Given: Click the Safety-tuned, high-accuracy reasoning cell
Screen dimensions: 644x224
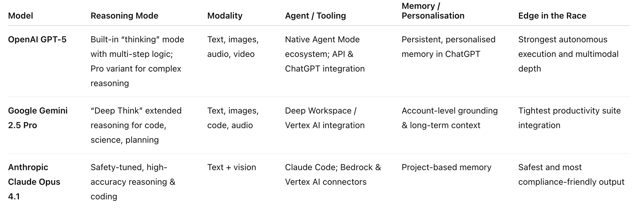Looking at the screenshot, I should tap(133, 182).
